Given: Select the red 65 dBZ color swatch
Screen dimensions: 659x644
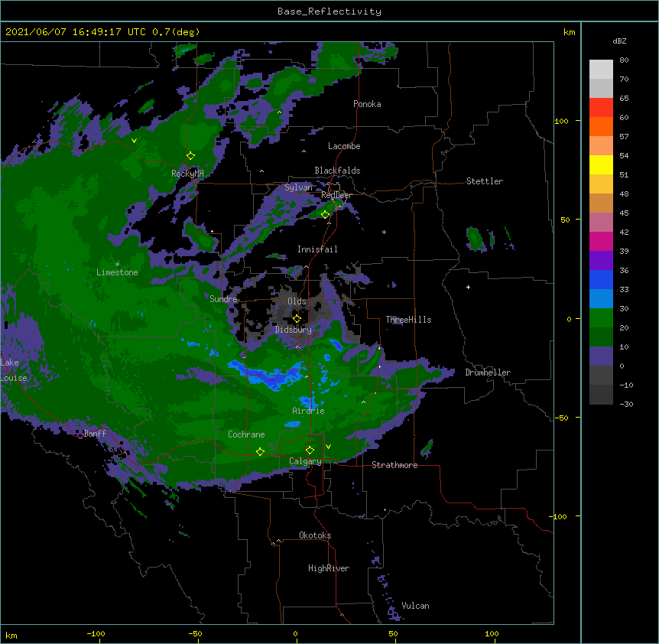Looking at the screenshot, I should (601, 108).
